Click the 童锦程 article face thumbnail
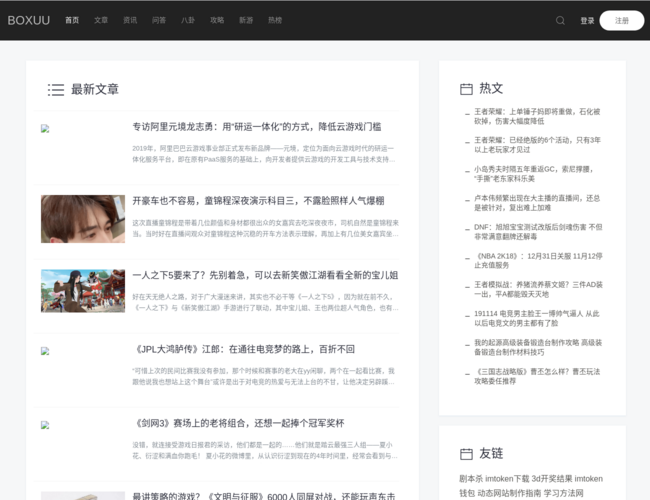This screenshot has width=650, height=500. (83, 219)
